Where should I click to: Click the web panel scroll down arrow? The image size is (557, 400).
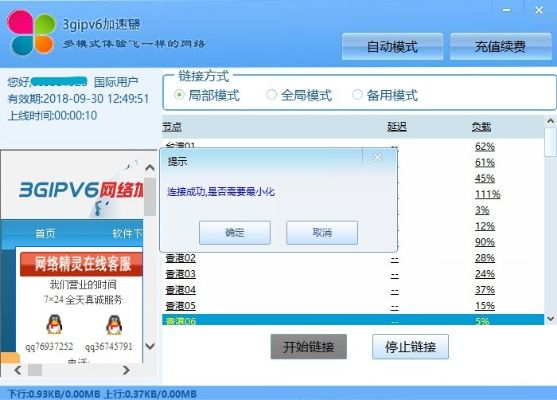point(150,346)
